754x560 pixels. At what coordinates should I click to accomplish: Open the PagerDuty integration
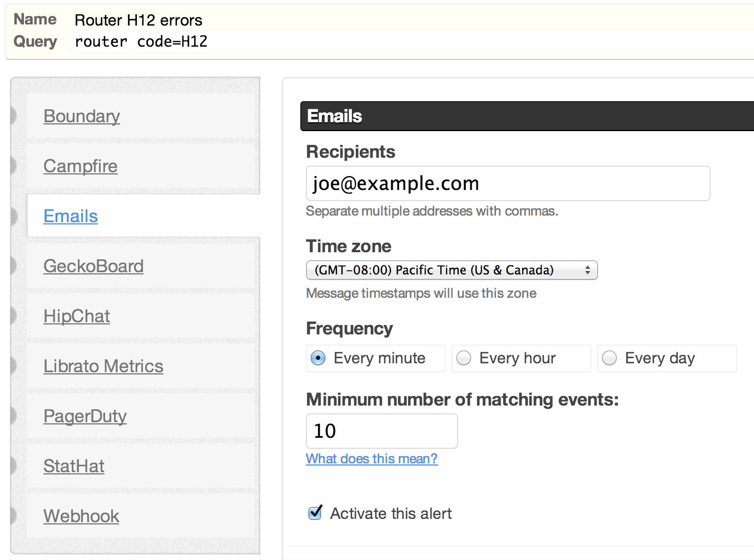click(85, 416)
